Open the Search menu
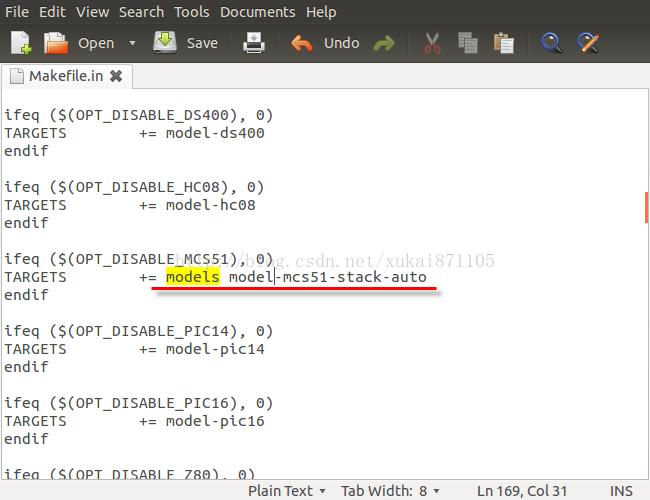 point(141,12)
